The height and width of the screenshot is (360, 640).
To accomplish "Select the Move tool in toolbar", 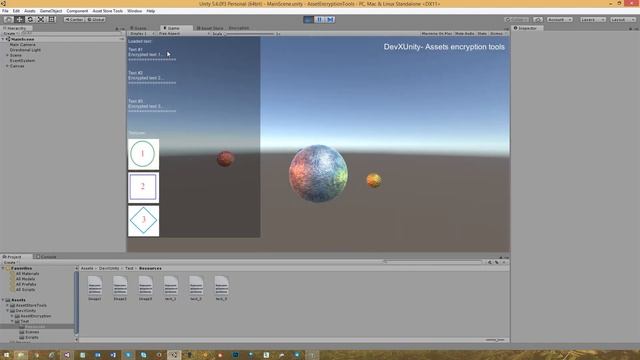I will [x=19, y=19].
